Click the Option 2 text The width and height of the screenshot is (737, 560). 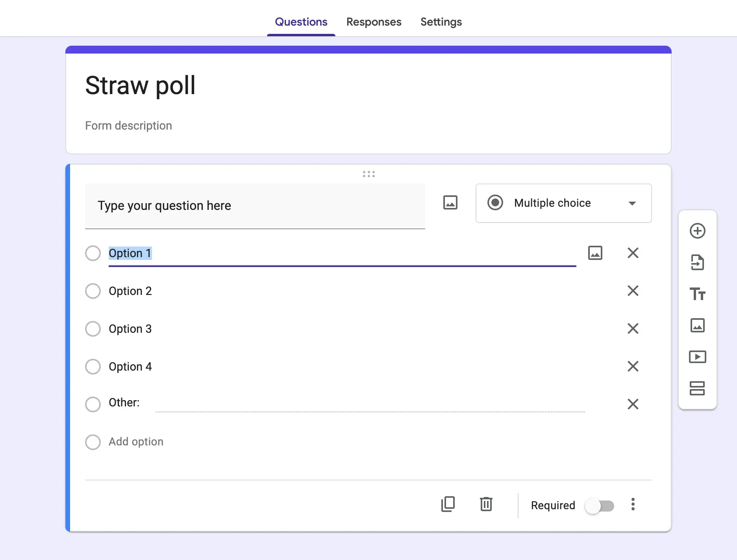130,291
